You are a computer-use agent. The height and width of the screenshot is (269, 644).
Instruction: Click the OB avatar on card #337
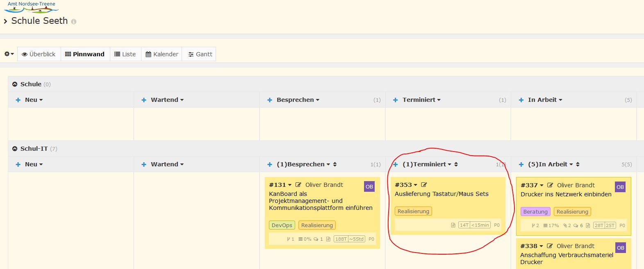[620, 187]
